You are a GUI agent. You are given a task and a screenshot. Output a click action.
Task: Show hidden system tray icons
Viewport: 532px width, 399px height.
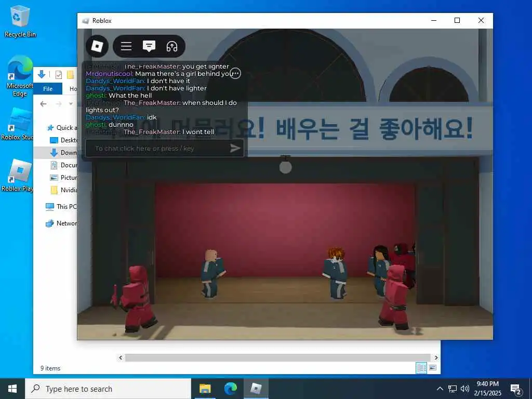click(440, 389)
